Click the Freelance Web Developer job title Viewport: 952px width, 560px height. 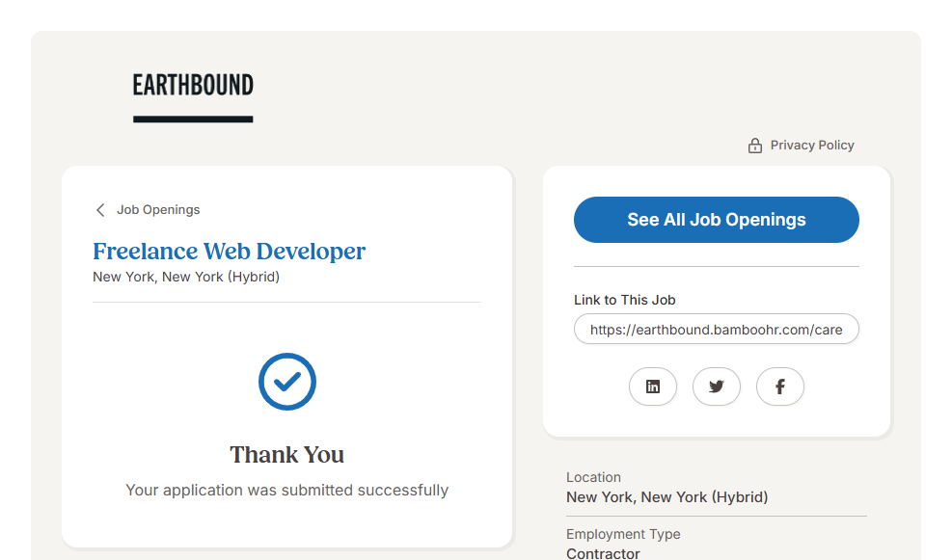click(x=229, y=252)
